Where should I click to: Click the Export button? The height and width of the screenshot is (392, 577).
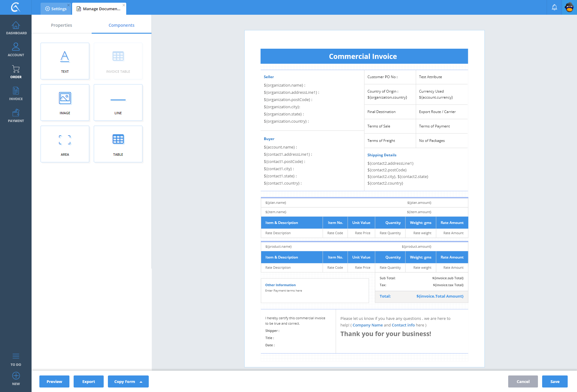click(x=89, y=381)
